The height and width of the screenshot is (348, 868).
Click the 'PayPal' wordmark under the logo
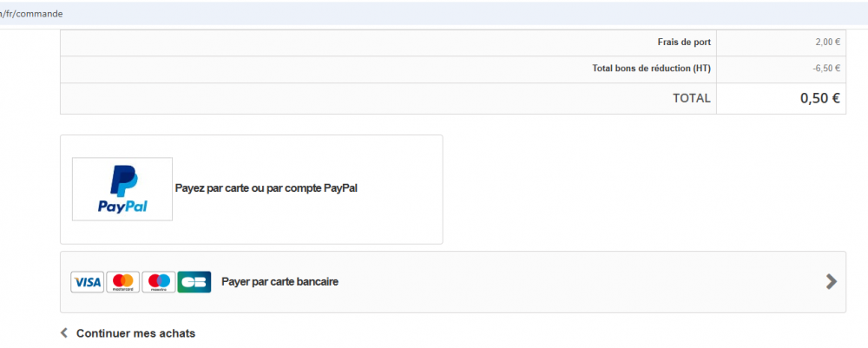tap(122, 207)
